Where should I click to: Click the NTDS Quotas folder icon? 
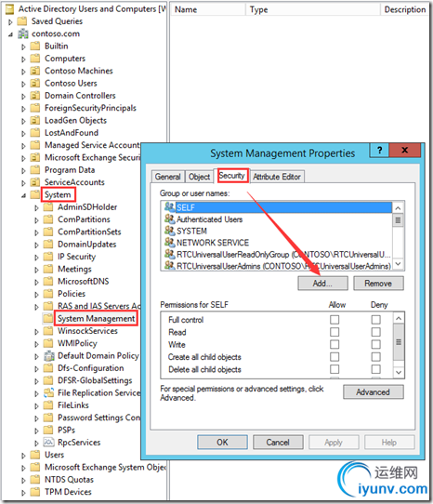pos(35,480)
